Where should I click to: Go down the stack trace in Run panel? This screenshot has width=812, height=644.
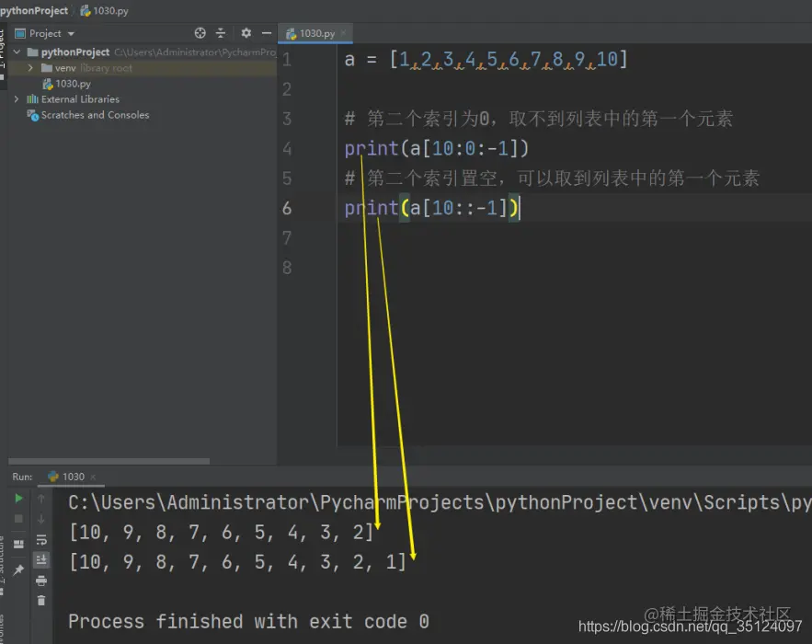pos(41,519)
